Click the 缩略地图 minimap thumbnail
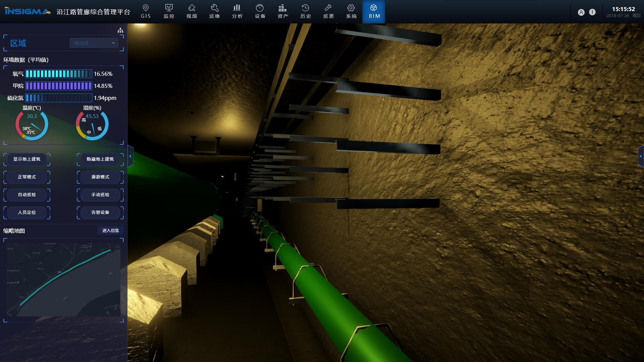 (63, 280)
